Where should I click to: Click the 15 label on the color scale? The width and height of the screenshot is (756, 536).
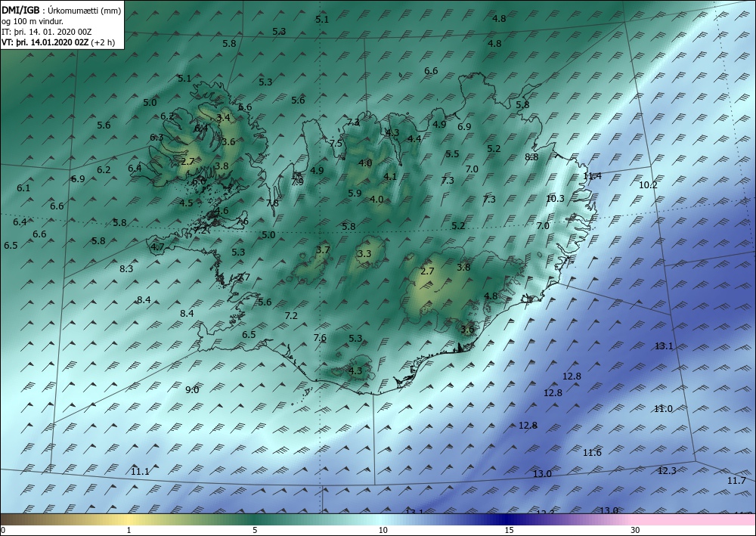point(509,530)
